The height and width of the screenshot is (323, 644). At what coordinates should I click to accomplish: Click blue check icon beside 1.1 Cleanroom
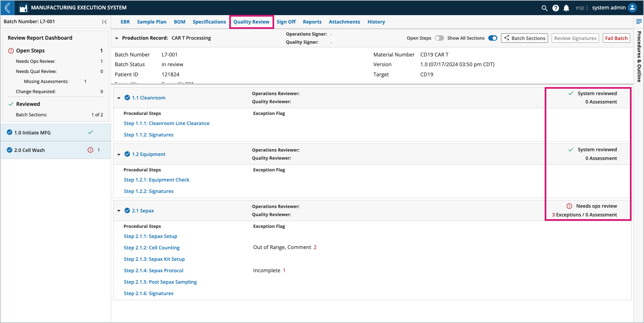pos(127,97)
